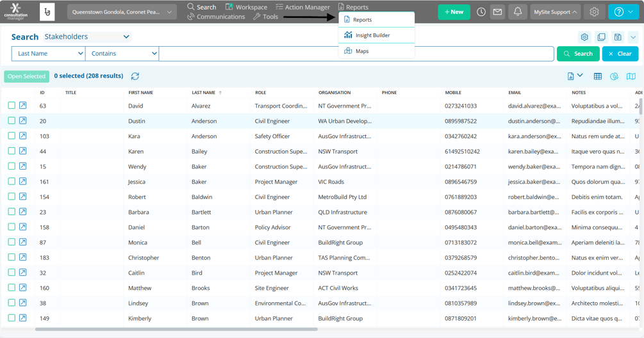Screen dimensions: 644x338
Task: Open the chart view icon
Action: tap(614, 76)
